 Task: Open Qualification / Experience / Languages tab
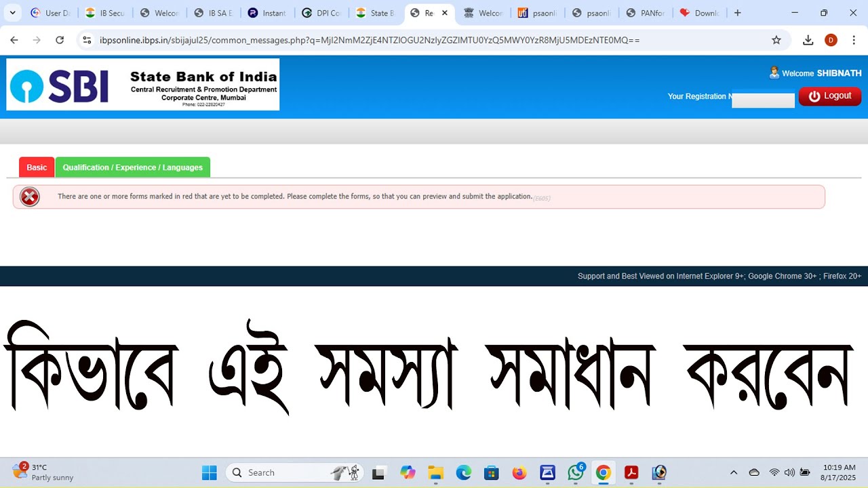(133, 167)
